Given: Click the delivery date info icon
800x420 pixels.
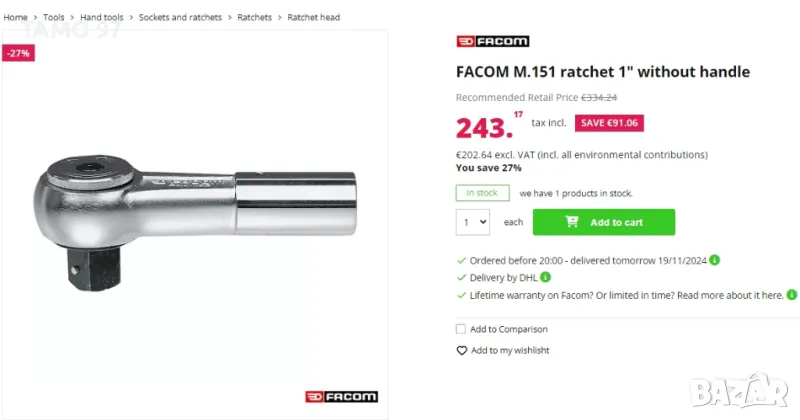Looking at the screenshot, I should pos(715,260).
